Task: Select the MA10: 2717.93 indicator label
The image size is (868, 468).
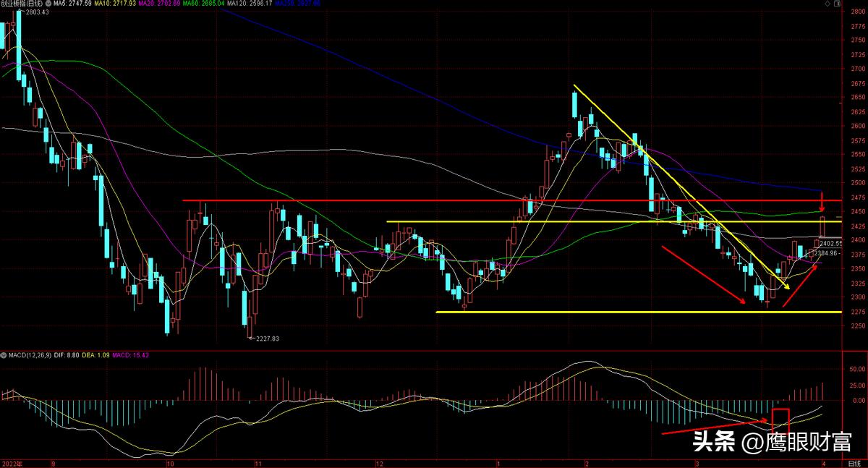Action: click(x=115, y=4)
